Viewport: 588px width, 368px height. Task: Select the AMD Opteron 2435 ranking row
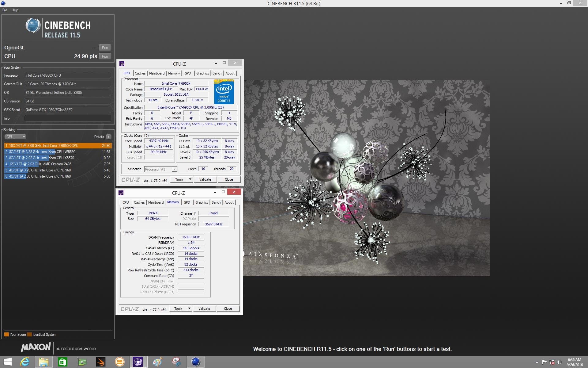tap(58, 164)
